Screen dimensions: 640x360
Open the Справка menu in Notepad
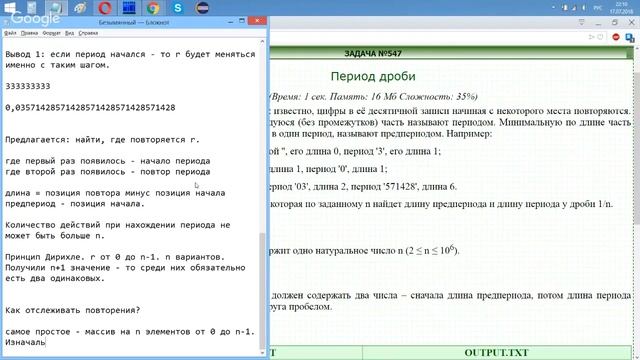click(88, 33)
